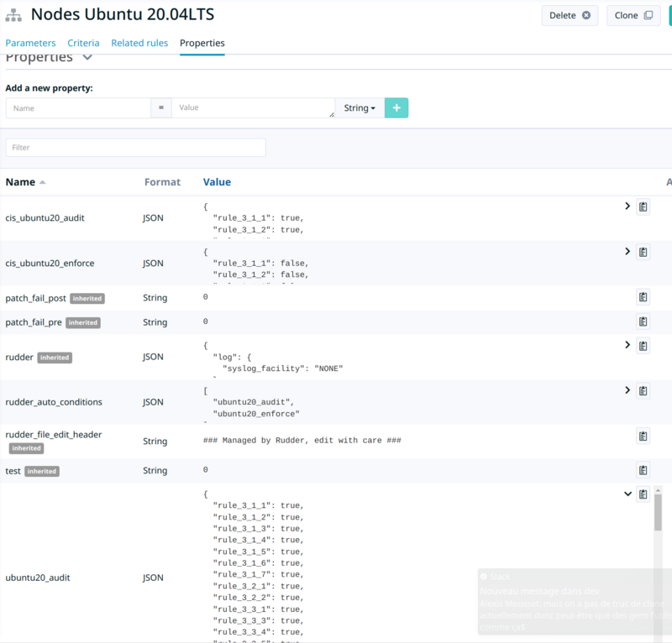672x643 pixels.
Task: Click the scroll up arrow of ubuntu20_audit value
Action: (x=658, y=490)
